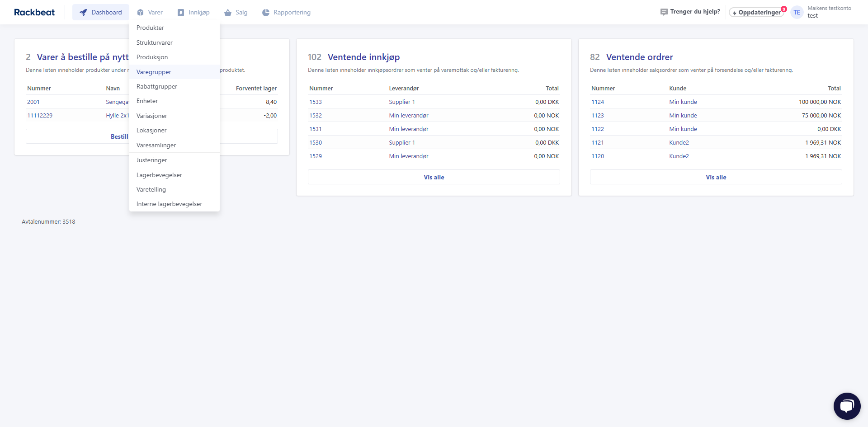868x427 pixels.
Task: Click the Innkjøp download icon
Action: coord(181,13)
